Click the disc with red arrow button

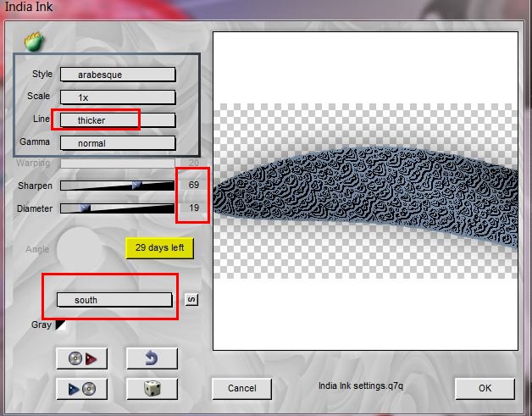coord(82,358)
